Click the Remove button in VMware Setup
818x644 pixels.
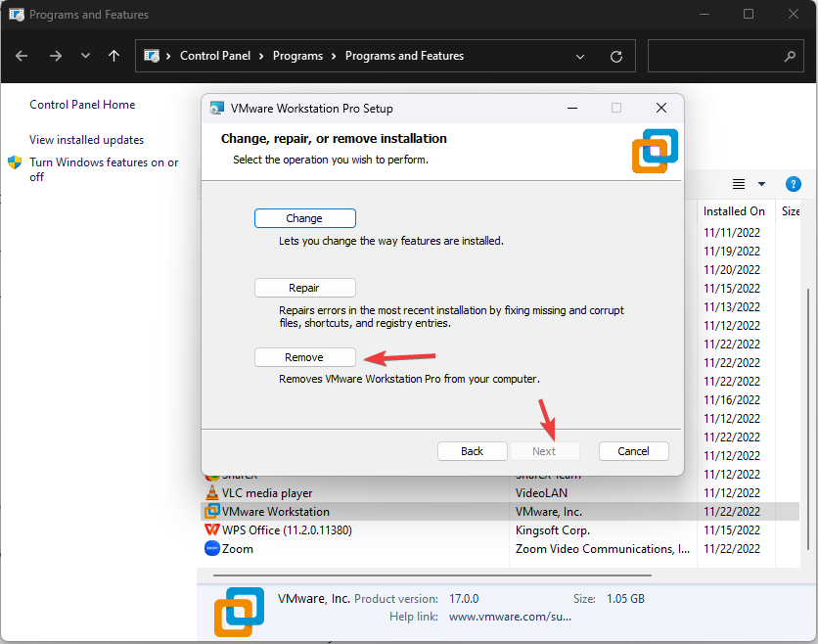click(x=304, y=356)
